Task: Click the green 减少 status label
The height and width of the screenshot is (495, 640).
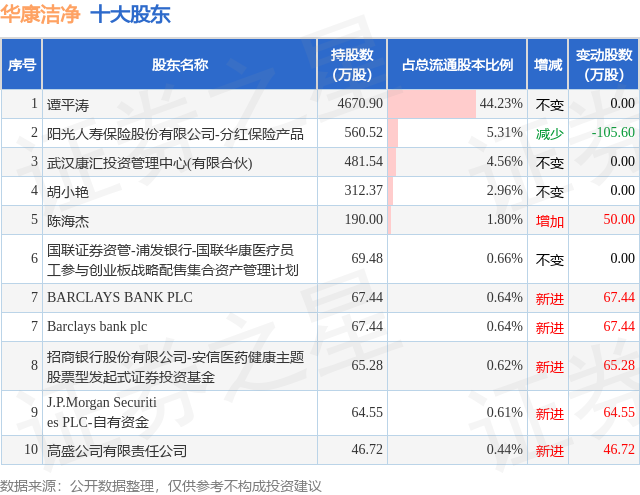Action: 549,134
